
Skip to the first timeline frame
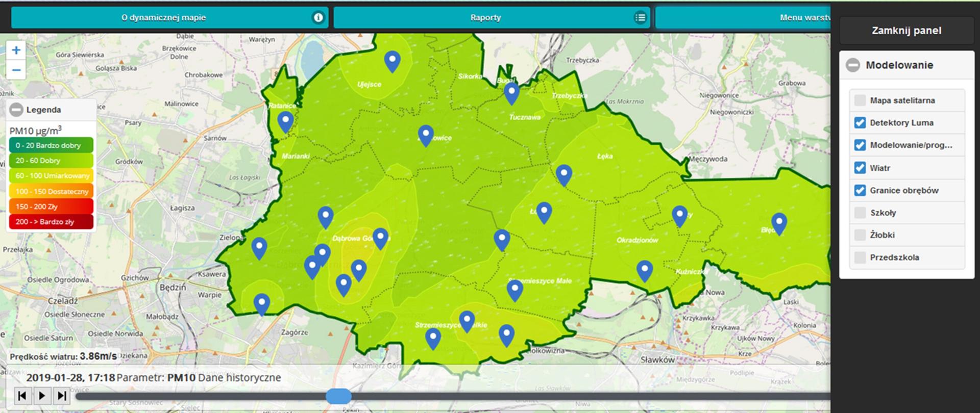tap(22, 396)
